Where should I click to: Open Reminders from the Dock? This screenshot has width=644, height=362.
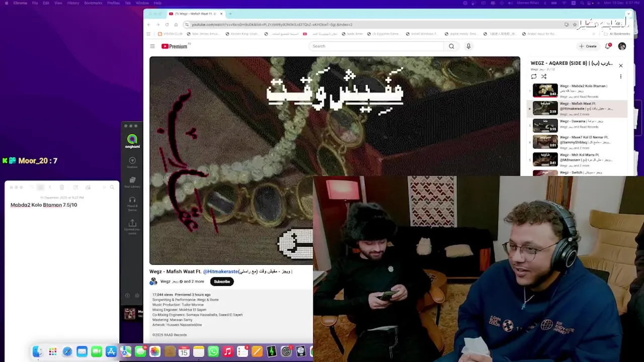(x=243, y=351)
